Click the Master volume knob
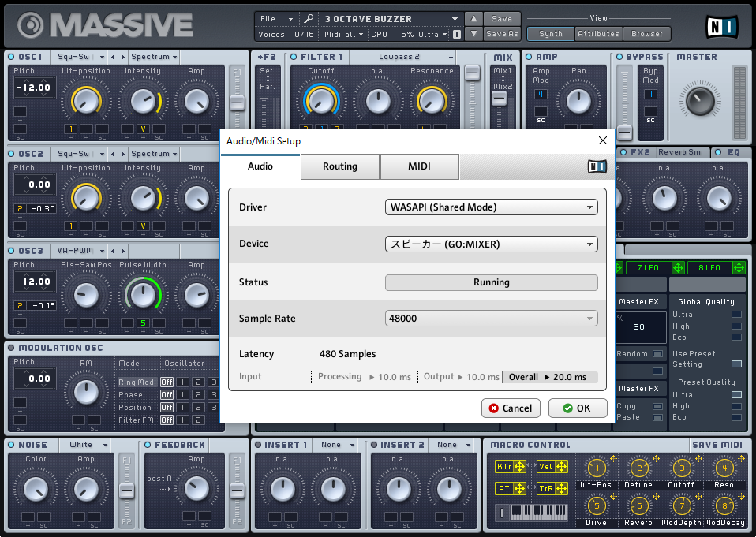 (700, 100)
